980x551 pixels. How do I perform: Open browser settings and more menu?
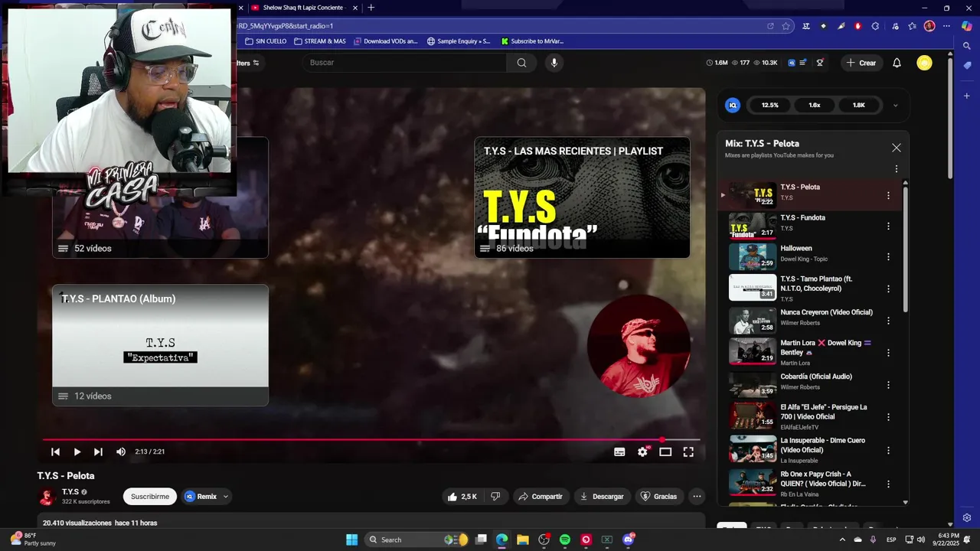(946, 26)
